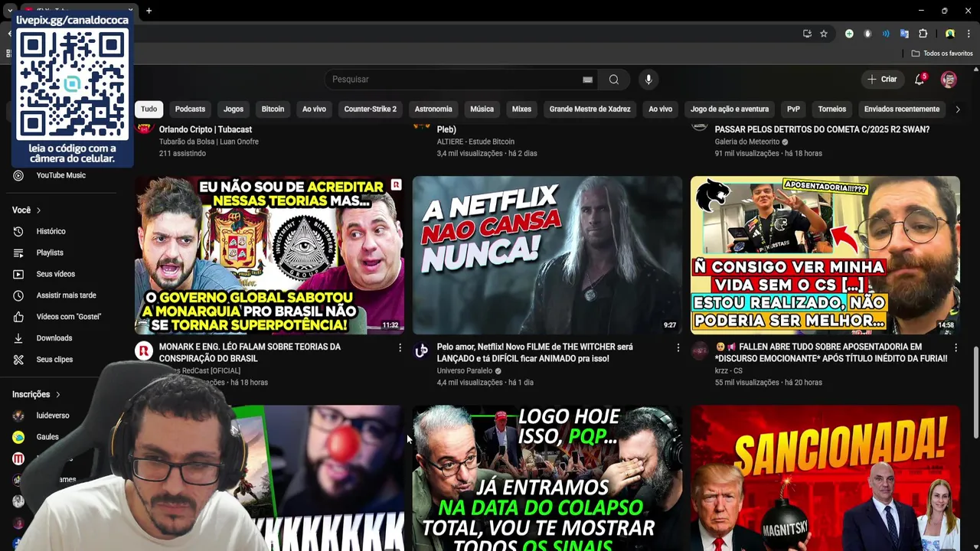Select Grande Mestre de Xadrez chip
The image size is (980, 551).
(x=590, y=109)
